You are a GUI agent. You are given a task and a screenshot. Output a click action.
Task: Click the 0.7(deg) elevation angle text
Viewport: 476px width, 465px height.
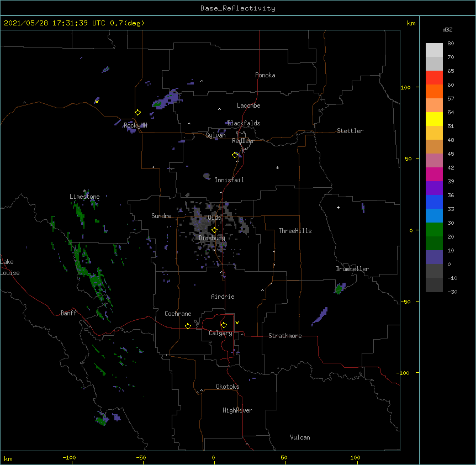[127, 23]
